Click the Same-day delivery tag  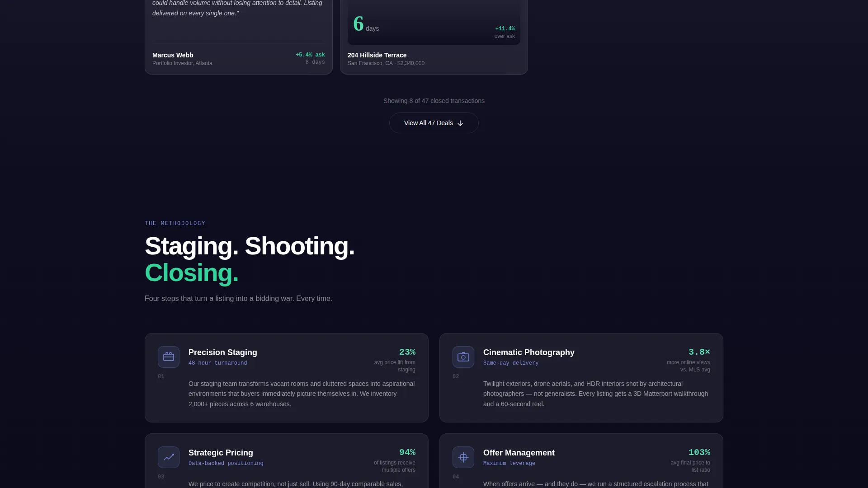pyautogui.click(x=511, y=363)
